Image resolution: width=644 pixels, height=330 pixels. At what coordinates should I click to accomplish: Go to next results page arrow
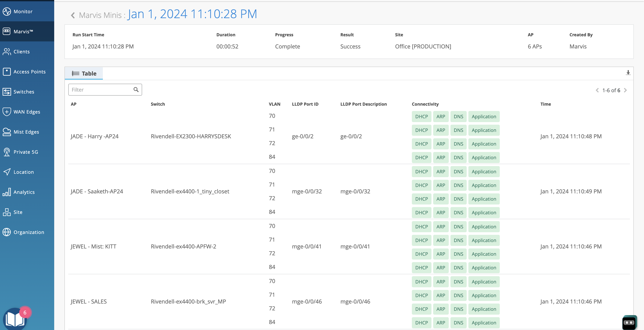(625, 90)
